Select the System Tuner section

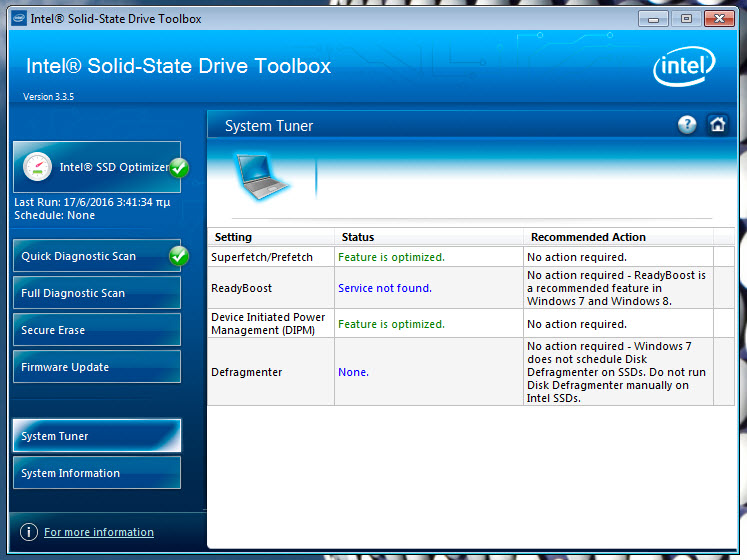point(97,436)
